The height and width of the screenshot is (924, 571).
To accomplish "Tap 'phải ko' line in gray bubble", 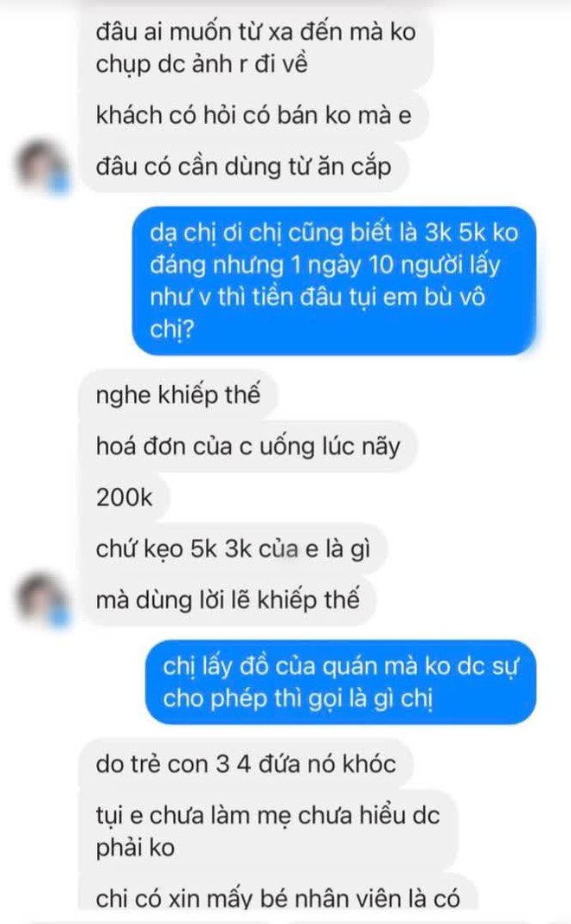I will [136, 847].
